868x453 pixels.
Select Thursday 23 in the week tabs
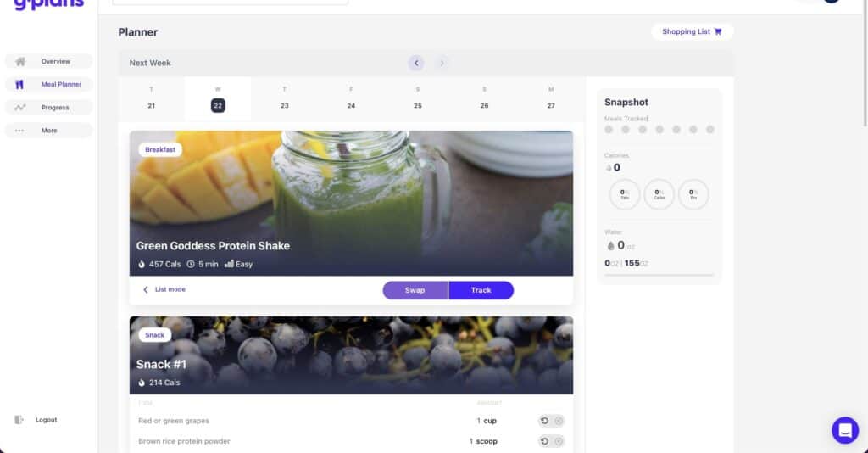285,98
